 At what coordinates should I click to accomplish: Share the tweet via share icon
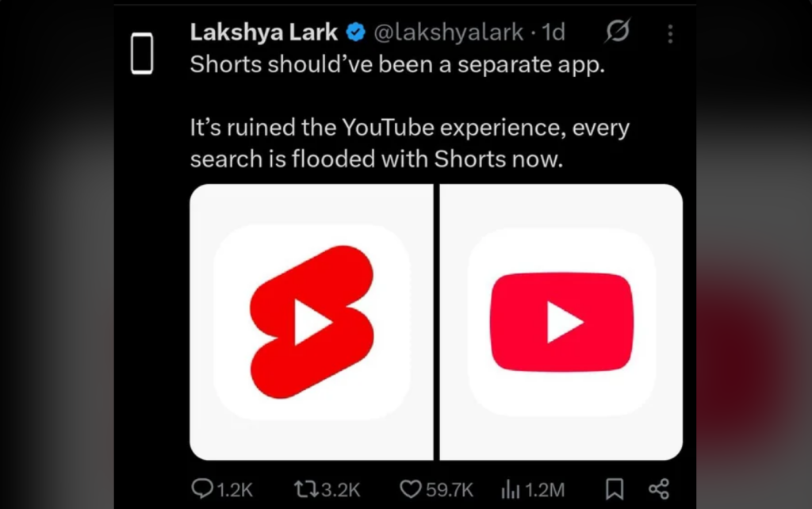coord(659,489)
